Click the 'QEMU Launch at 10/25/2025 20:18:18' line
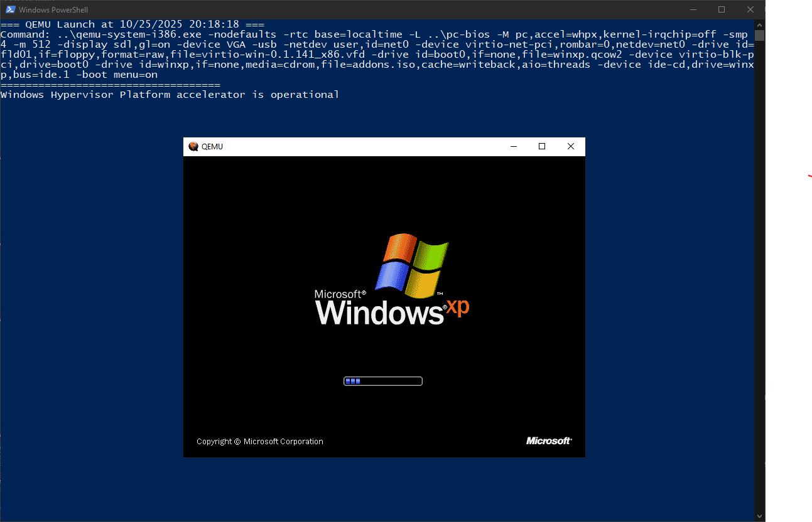This screenshot has width=812, height=522. coord(133,24)
